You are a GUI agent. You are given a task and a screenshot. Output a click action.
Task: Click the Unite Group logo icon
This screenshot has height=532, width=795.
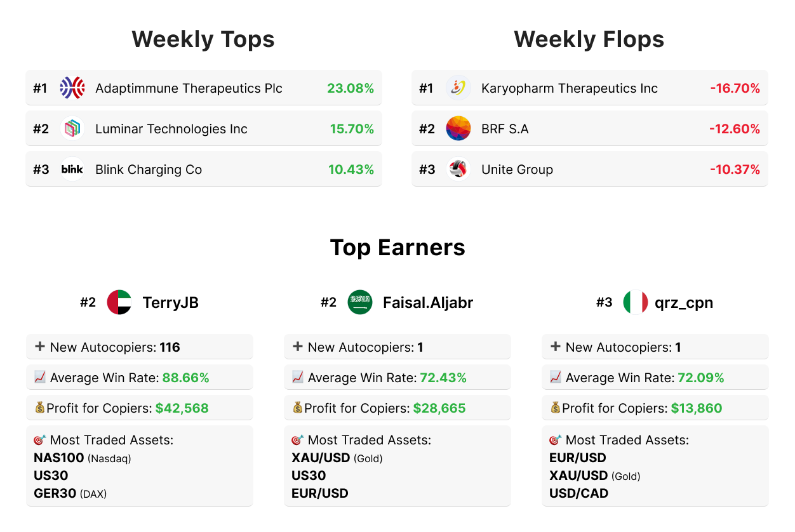(458, 170)
